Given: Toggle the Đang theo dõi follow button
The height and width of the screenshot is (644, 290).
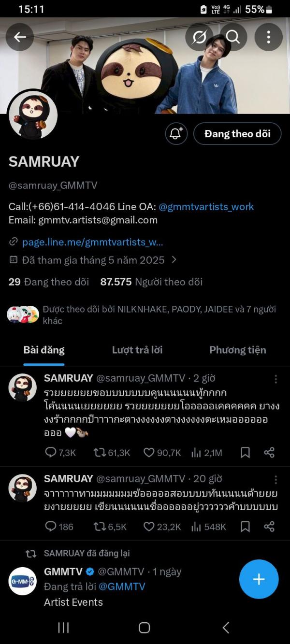Looking at the screenshot, I should [237, 134].
